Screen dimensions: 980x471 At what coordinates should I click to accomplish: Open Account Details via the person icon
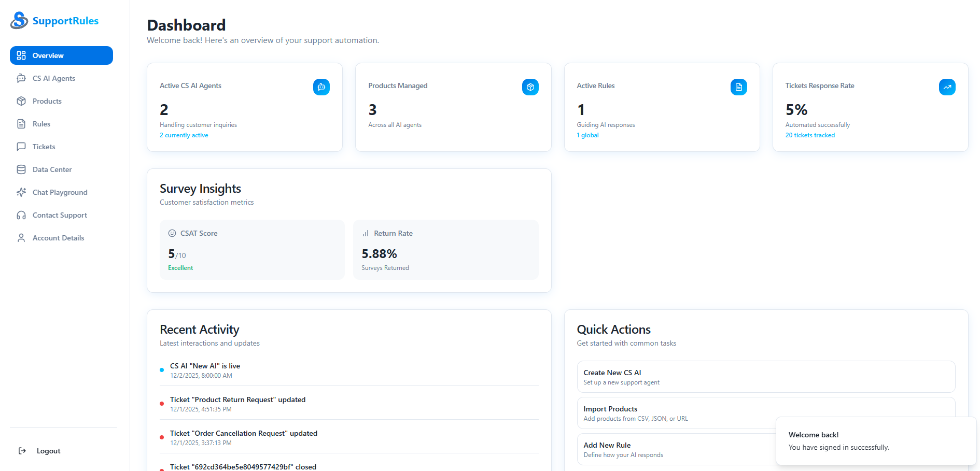tap(21, 237)
